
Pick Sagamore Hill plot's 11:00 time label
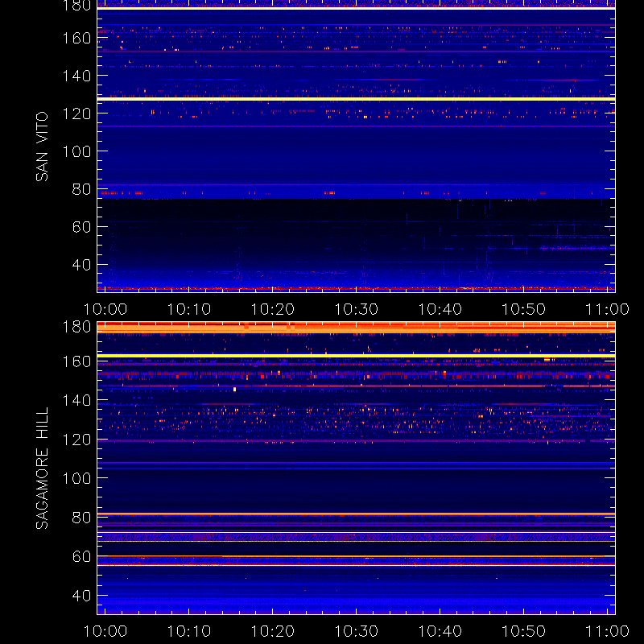tap(608, 631)
